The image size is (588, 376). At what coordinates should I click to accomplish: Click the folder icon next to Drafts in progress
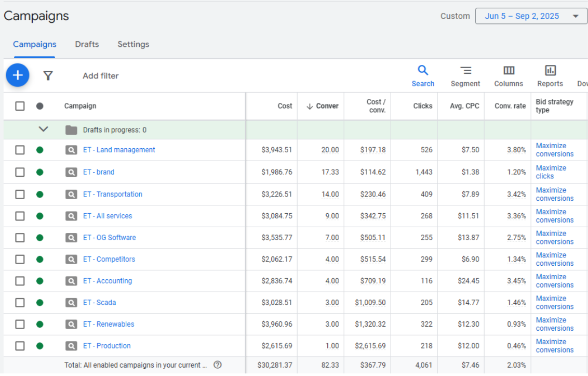tap(72, 129)
